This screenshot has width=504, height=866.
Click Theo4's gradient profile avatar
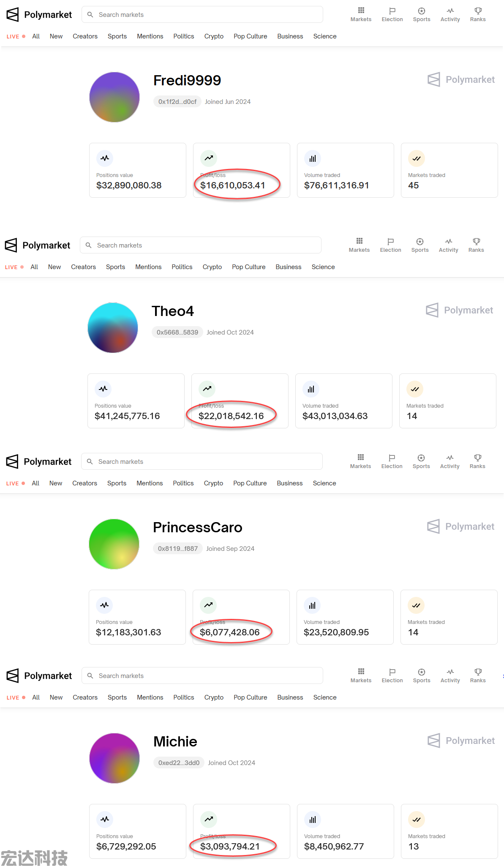tap(113, 328)
